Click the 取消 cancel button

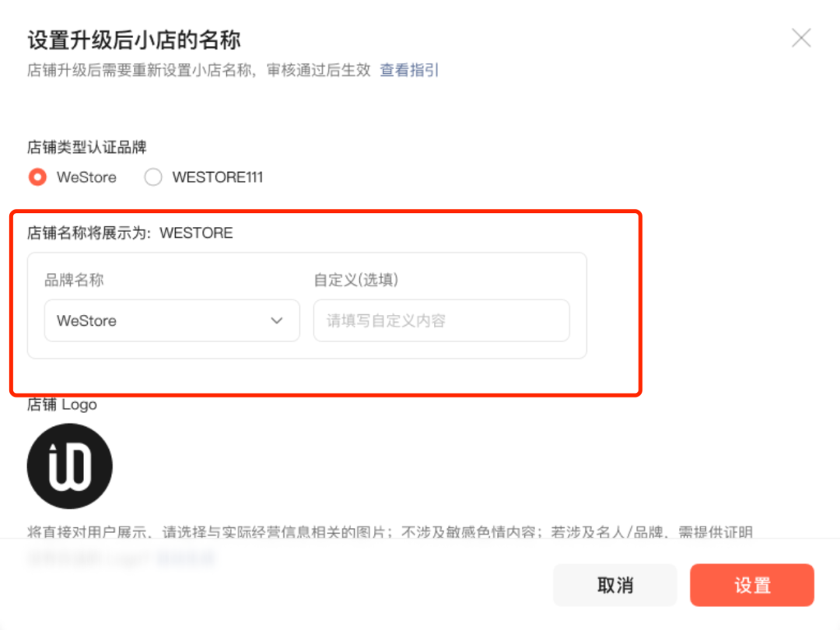point(614,585)
